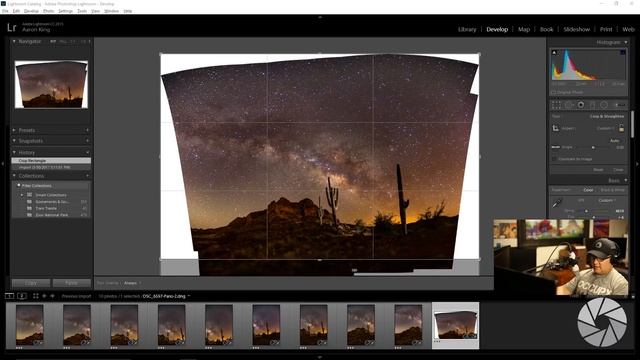Image resolution: width=640 pixels, height=360 pixels.
Task: Click the Temp slider handle
Action: (x=587, y=211)
